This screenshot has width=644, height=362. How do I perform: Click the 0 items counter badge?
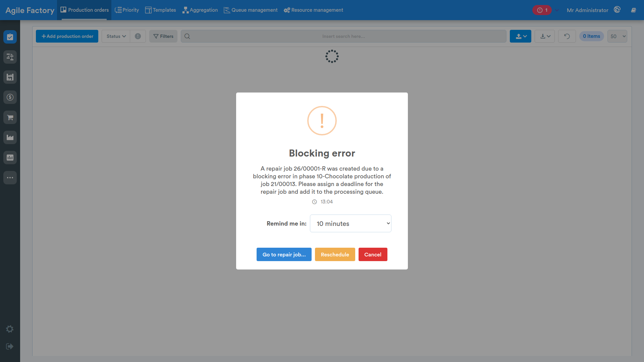[591, 36]
